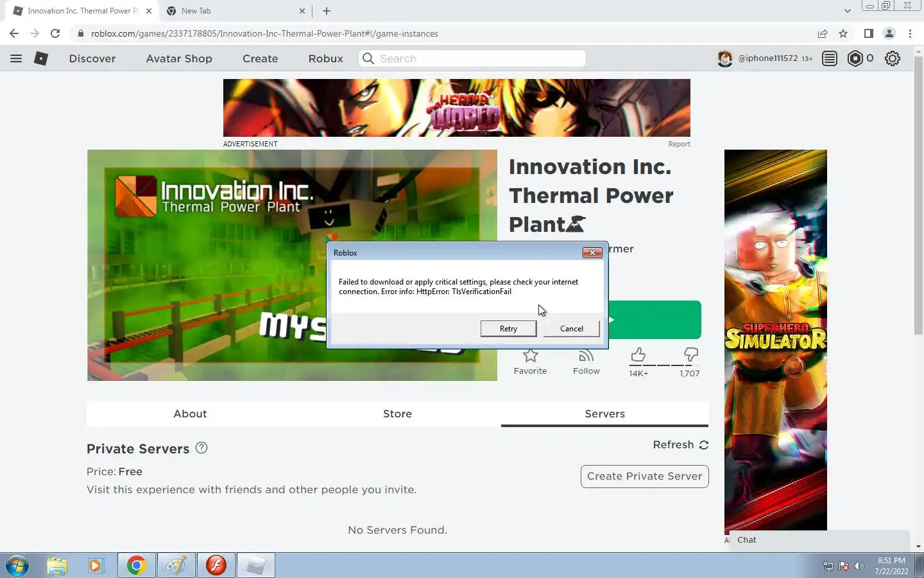Favorite this experience with the star
This screenshot has height=578, width=924.
pos(530,355)
